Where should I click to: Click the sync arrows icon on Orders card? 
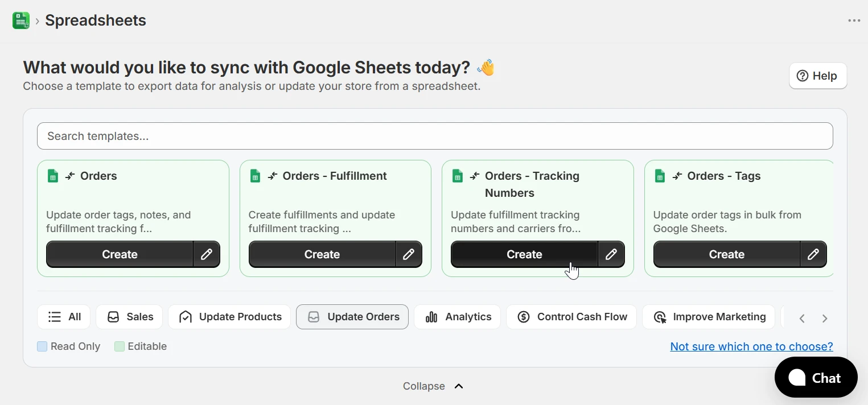[x=70, y=176]
